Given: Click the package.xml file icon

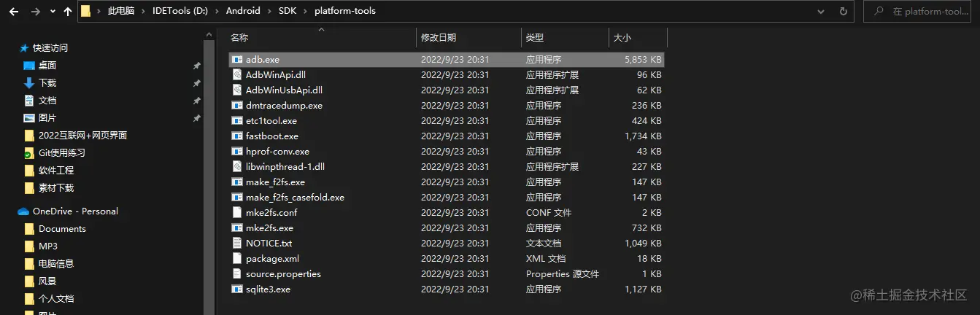Looking at the screenshot, I should pyautogui.click(x=237, y=258).
